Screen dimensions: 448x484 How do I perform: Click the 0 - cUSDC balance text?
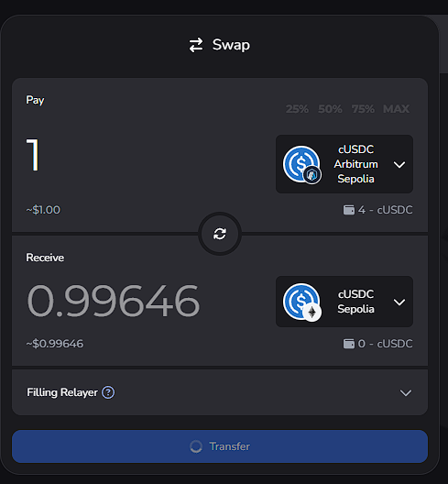pos(385,344)
